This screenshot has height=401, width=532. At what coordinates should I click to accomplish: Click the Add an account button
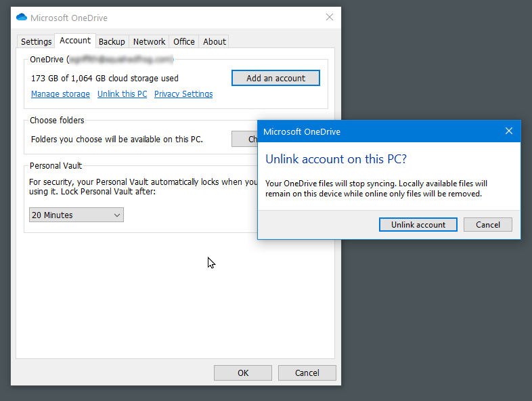275,78
